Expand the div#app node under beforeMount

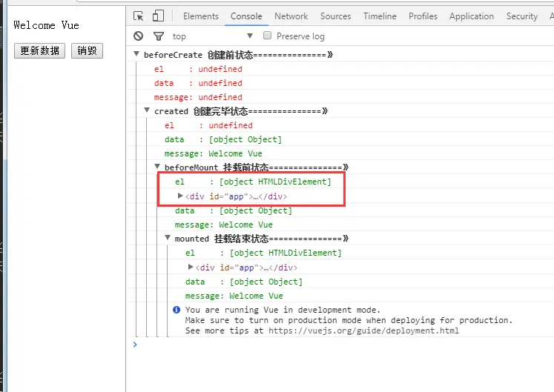click(180, 196)
